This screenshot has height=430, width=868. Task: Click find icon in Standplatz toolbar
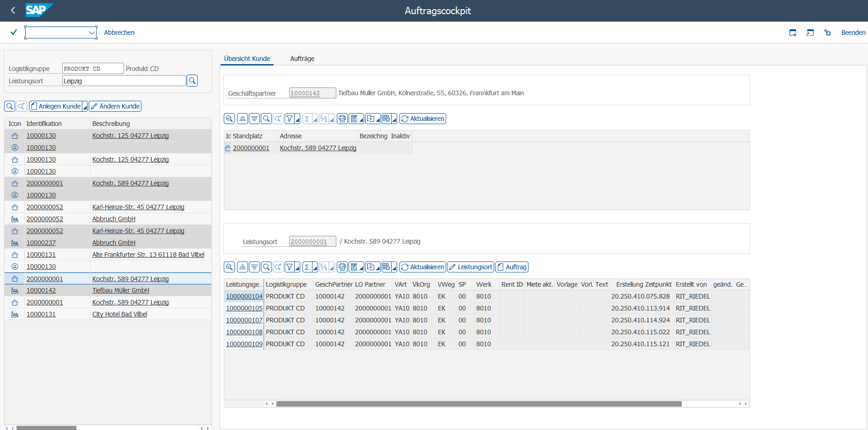click(x=266, y=119)
